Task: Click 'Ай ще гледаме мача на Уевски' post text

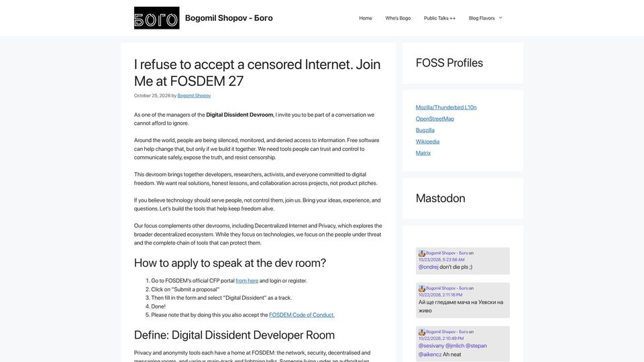Action: [461, 306]
